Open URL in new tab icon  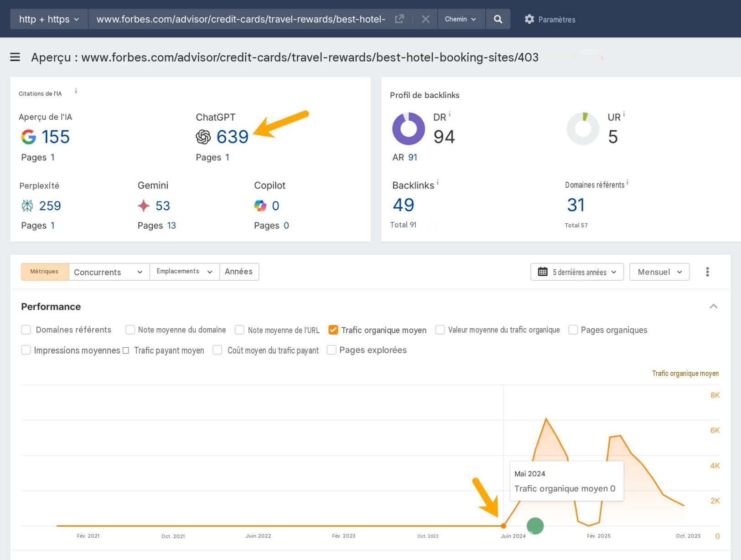pyautogui.click(x=399, y=19)
